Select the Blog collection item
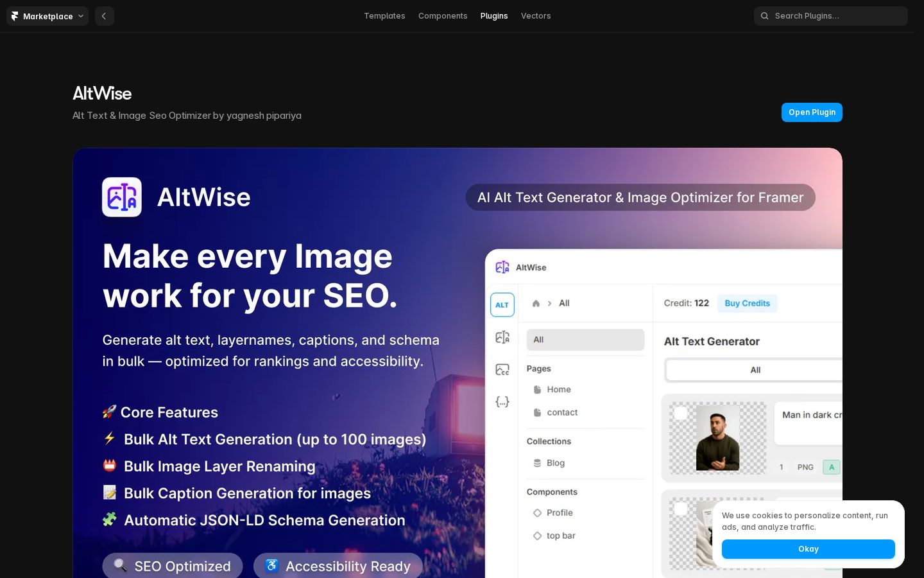 pos(549,463)
